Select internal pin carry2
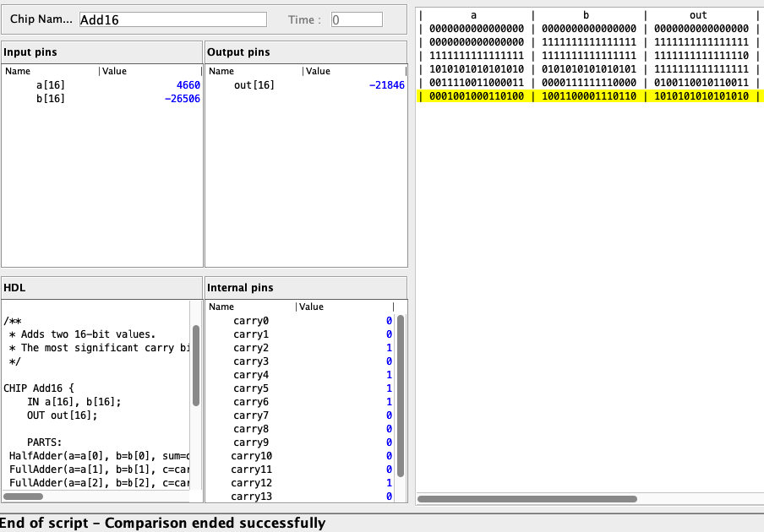This screenshot has width=764, height=532. coord(300,348)
